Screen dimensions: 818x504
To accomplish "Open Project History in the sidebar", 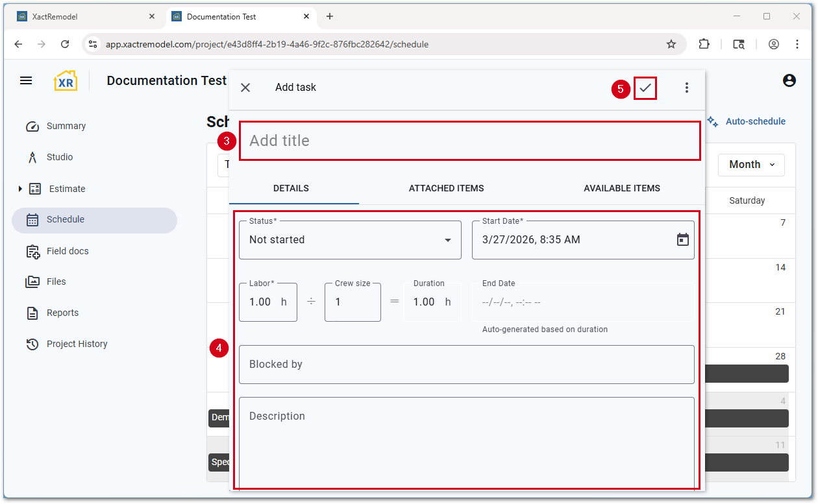I will click(x=77, y=344).
